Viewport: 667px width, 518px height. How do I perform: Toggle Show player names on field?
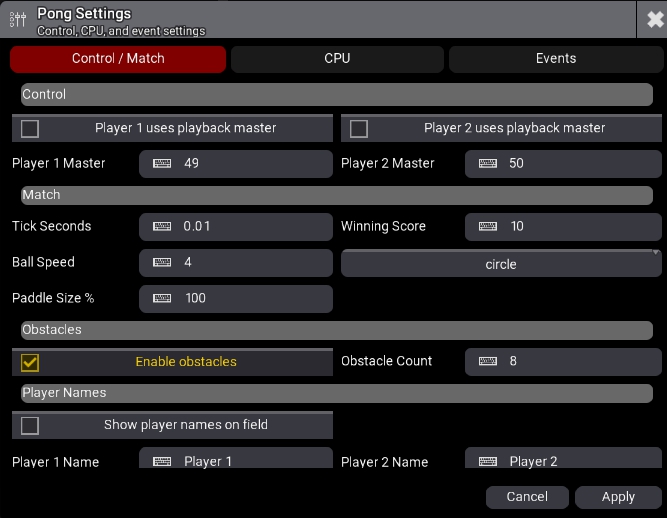click(30, 425)
